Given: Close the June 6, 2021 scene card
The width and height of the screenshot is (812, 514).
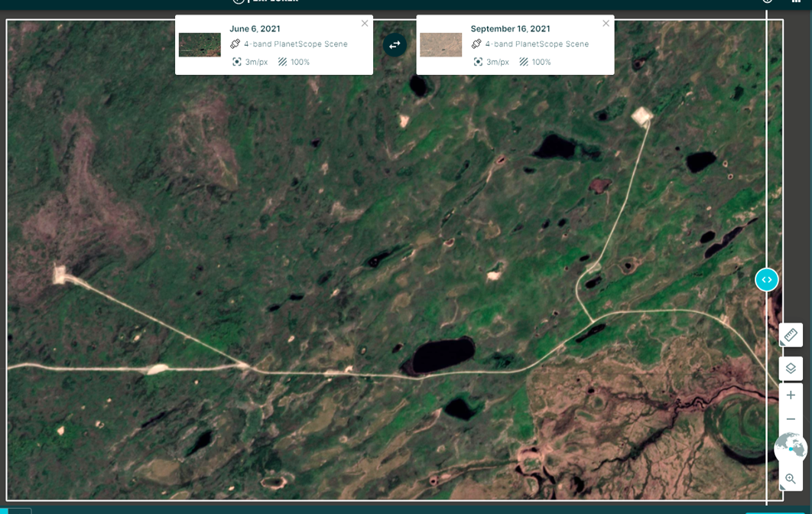Looking at the screenshot, I should click(365, 24).
